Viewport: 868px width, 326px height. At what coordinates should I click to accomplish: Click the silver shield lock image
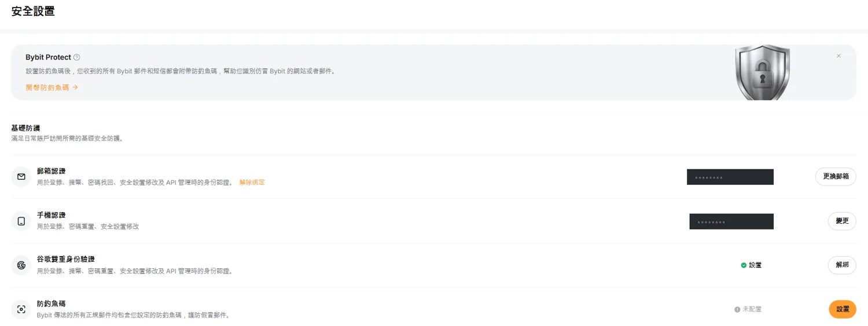[x=762, y=72]
